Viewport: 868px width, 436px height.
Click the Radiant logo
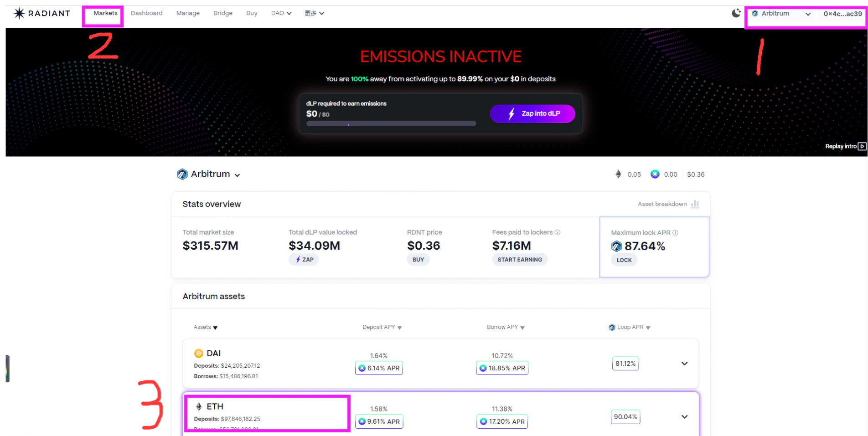click(x=42, y=13)
